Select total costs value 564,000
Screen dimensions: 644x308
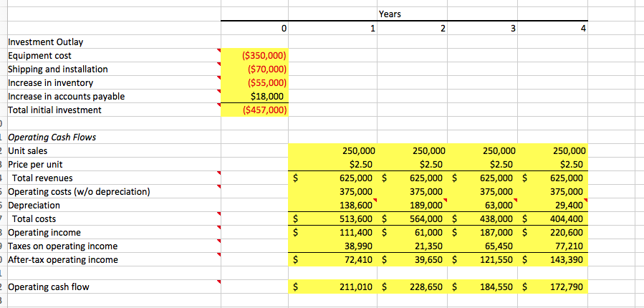(427, 219)
